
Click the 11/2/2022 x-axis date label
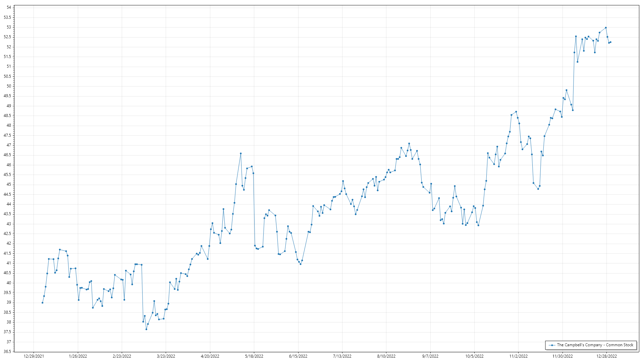coord(519,356)
